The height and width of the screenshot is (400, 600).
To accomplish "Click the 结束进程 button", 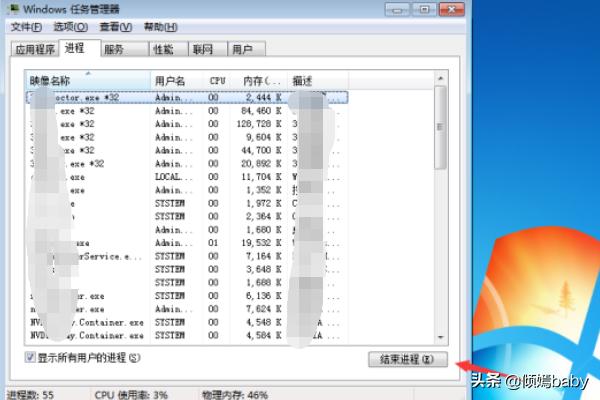I will [408, 359].
